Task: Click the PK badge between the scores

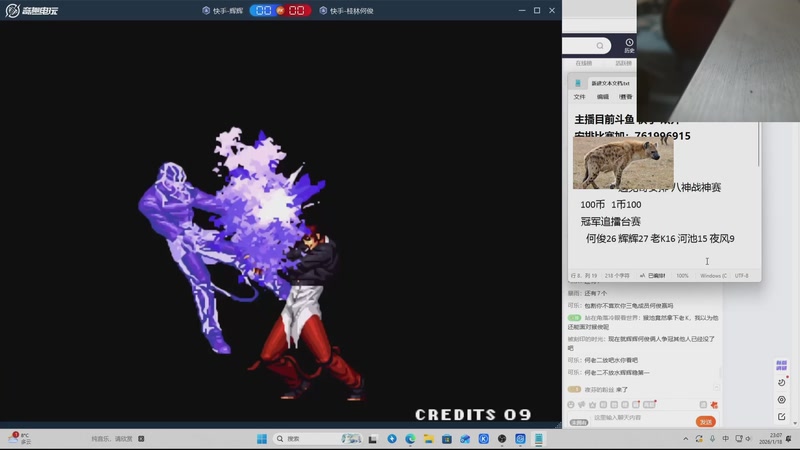Action: [x=280, y=10]
